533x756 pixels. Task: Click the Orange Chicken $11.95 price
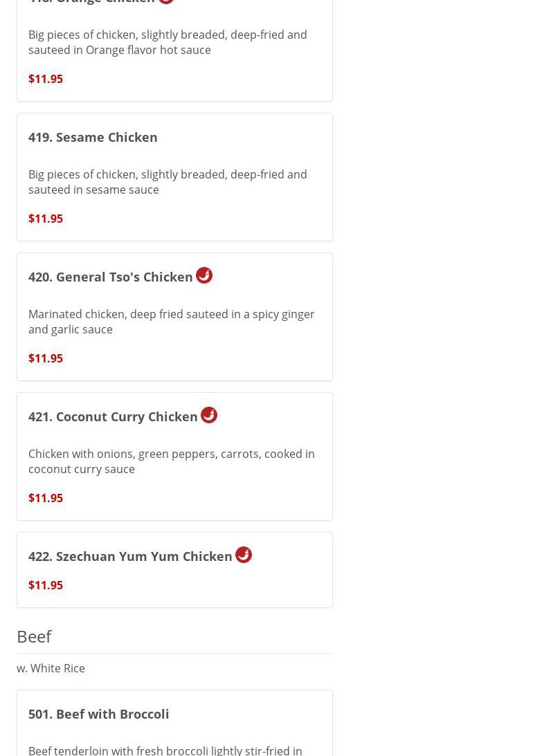(46, 79)
